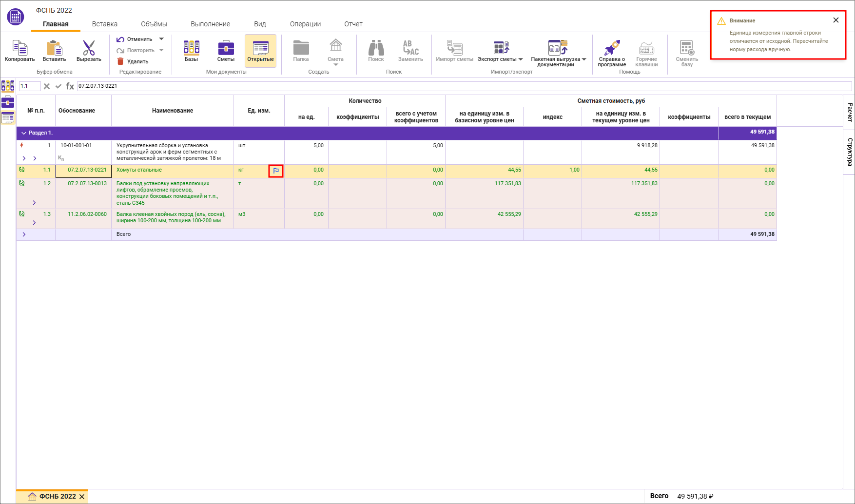Click the Вставить paste icon
855x504 pixels.
[x=54, y=48]
